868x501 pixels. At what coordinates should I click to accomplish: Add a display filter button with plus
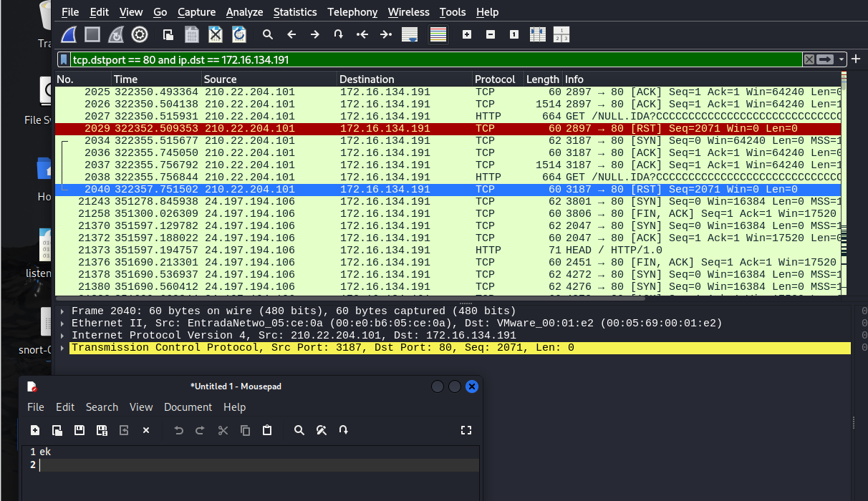point(856,59)
